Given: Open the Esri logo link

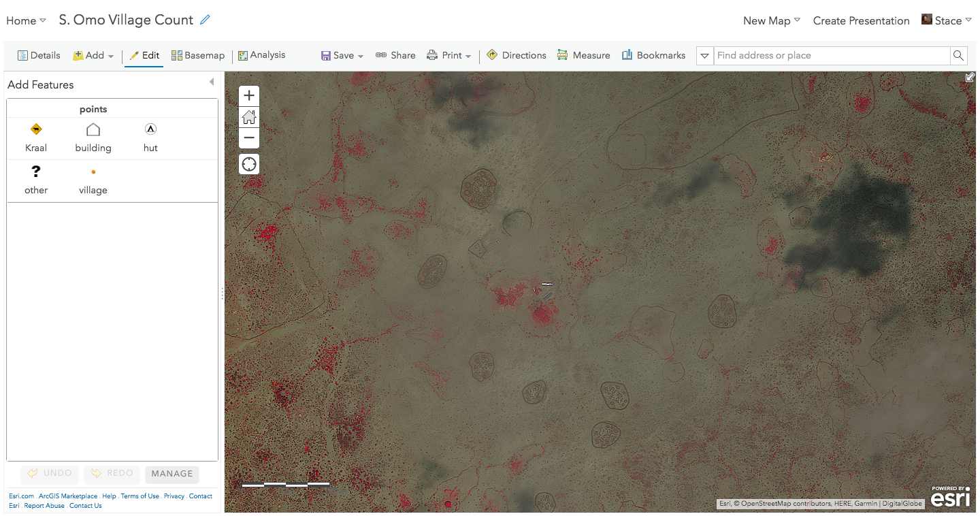Looking at the screenshot, I should point(951,496).
